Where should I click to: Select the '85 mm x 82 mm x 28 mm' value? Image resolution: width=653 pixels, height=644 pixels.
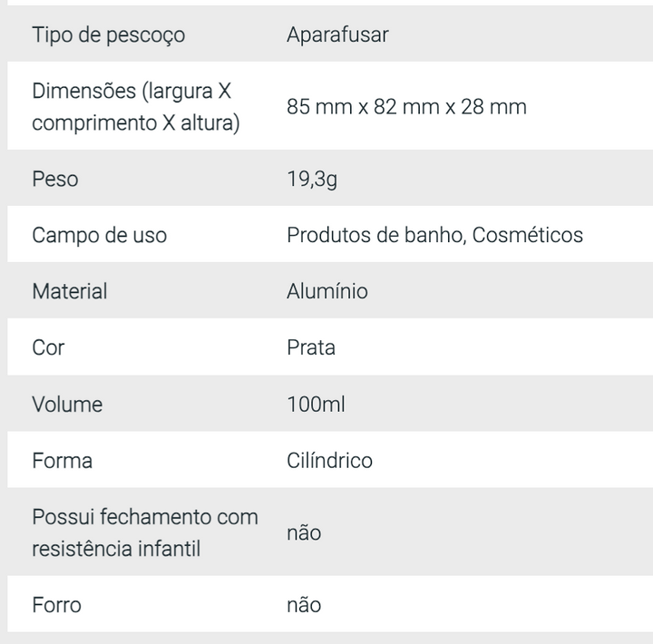point(406,107)
